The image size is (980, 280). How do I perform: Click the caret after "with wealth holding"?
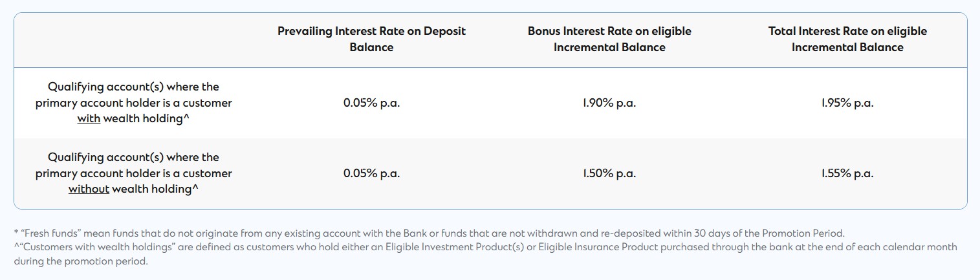187,118
